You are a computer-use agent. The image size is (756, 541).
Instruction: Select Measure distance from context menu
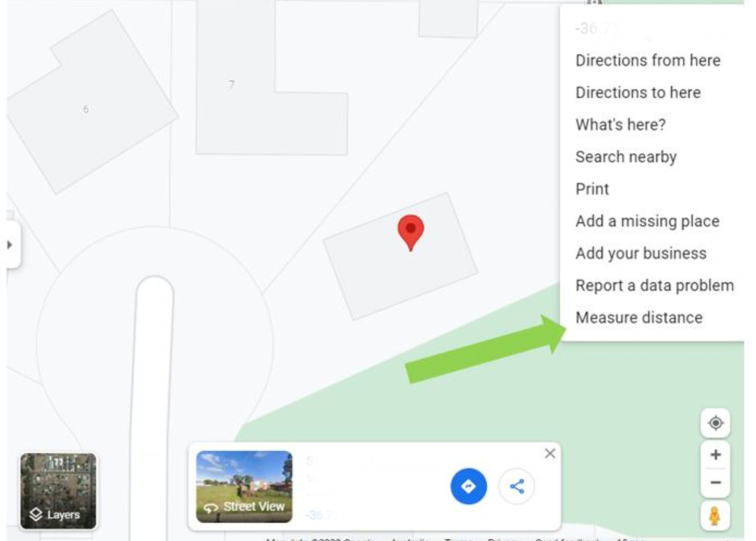[x=639, y=317]
